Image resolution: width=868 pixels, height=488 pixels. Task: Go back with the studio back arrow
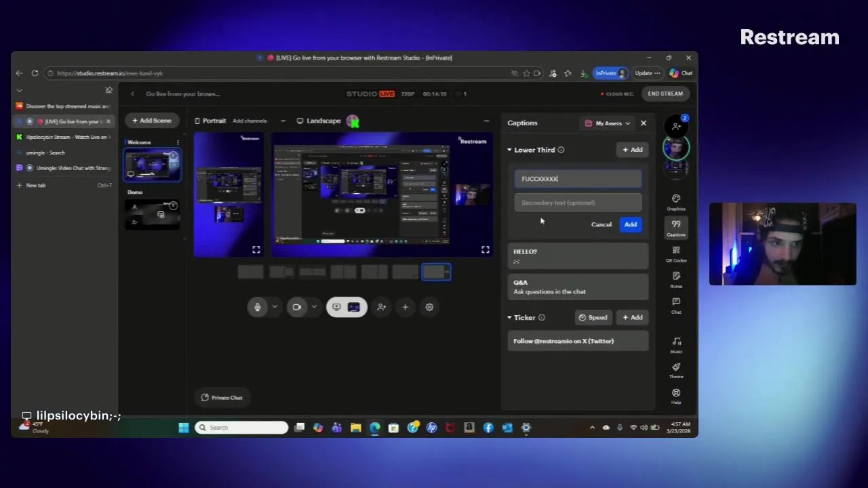pos(132,94)
